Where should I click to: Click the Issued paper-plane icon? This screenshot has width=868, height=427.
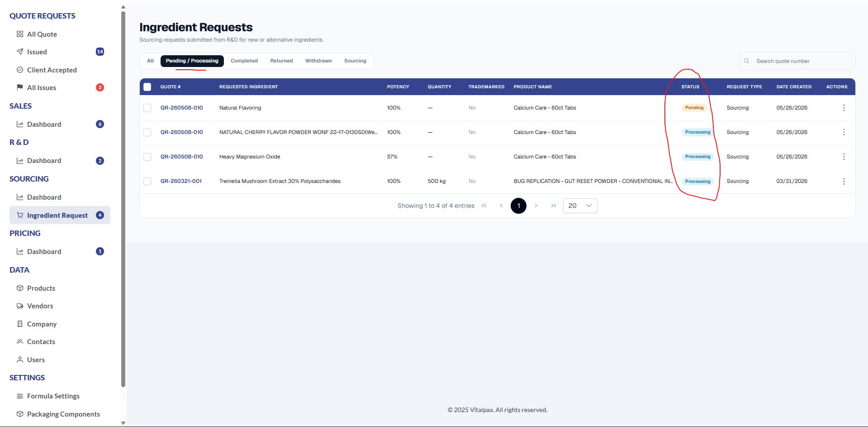point(20,52)
